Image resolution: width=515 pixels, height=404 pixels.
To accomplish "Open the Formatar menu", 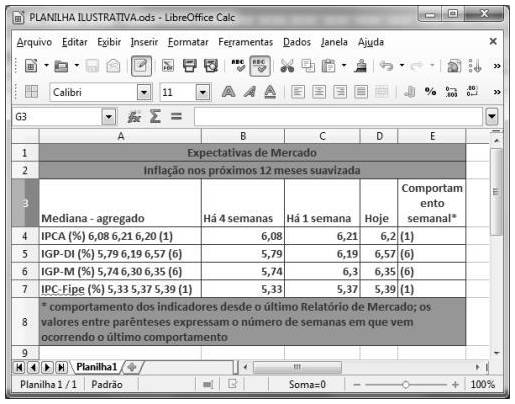I will point(188,42).
